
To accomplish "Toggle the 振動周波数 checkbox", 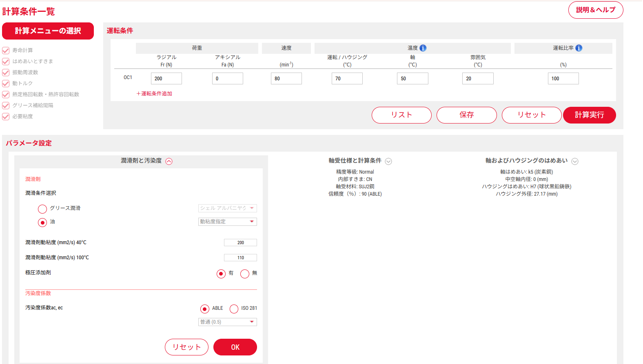I will click(x=6, y=73).
